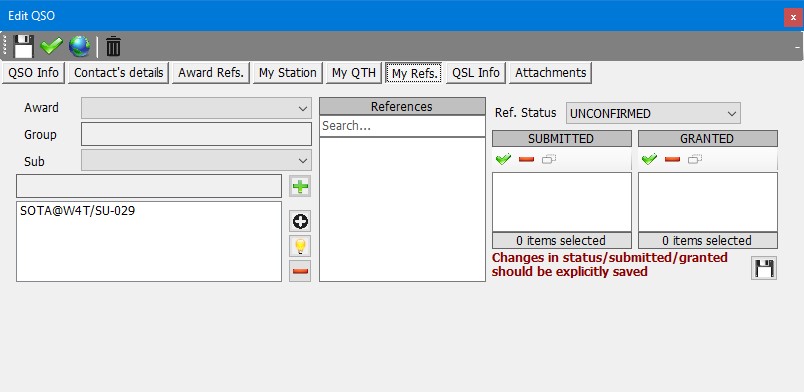Open the My Station tab
Viewport: 804px width, 392px height.
click(x=288, y=73)
